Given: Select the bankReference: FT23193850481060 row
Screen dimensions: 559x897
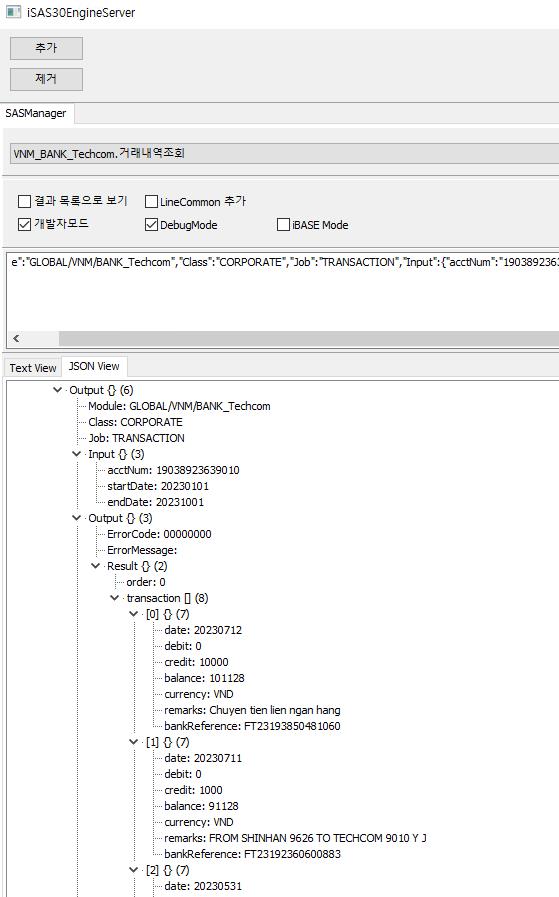Looking at the screenshot, I should tap(252, 727).
